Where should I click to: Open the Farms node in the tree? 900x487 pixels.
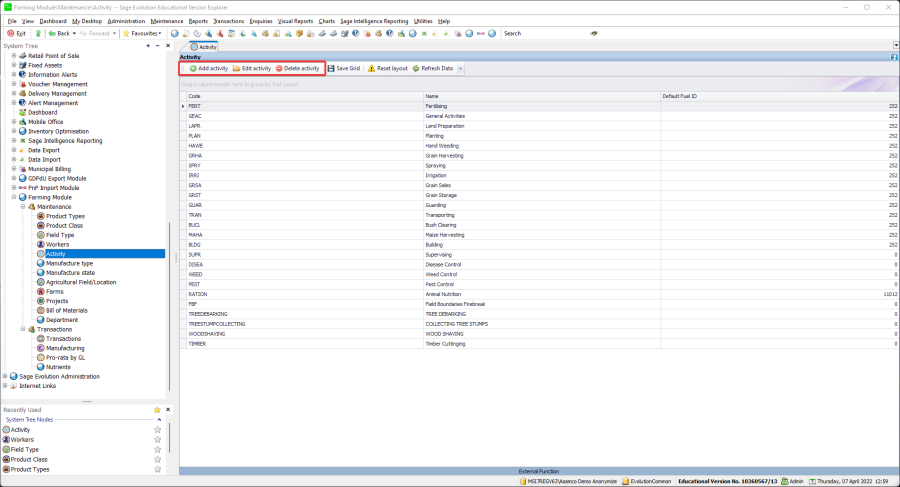coord(55,291)
